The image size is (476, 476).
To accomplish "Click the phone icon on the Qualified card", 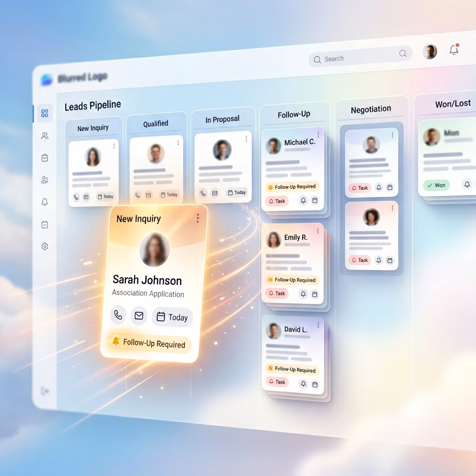I will click(138, 195).
